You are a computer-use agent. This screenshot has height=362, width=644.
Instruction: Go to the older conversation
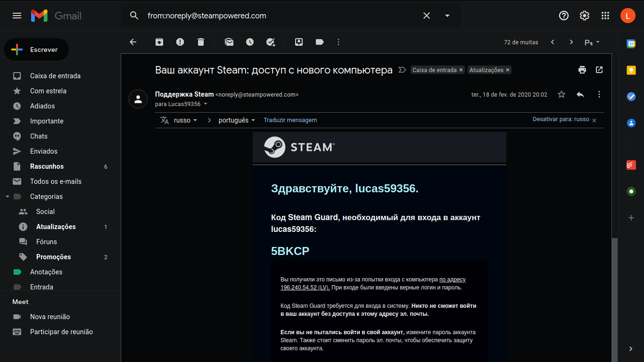click(571, 42)
